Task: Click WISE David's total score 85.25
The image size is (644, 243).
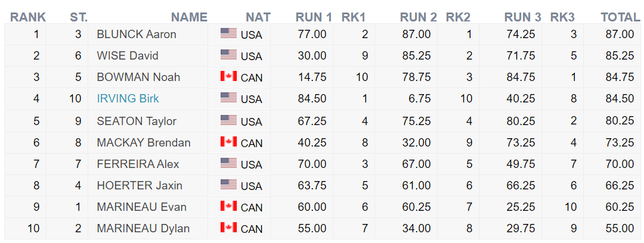Action: (620, 55)
